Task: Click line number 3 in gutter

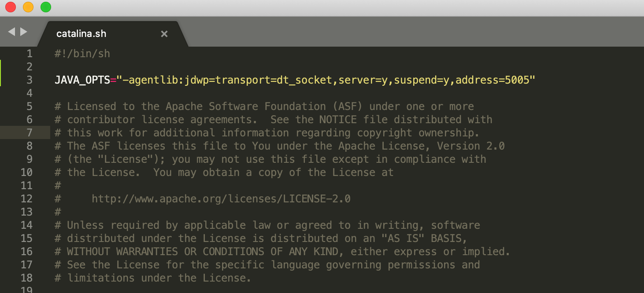Action: [30, 80]
